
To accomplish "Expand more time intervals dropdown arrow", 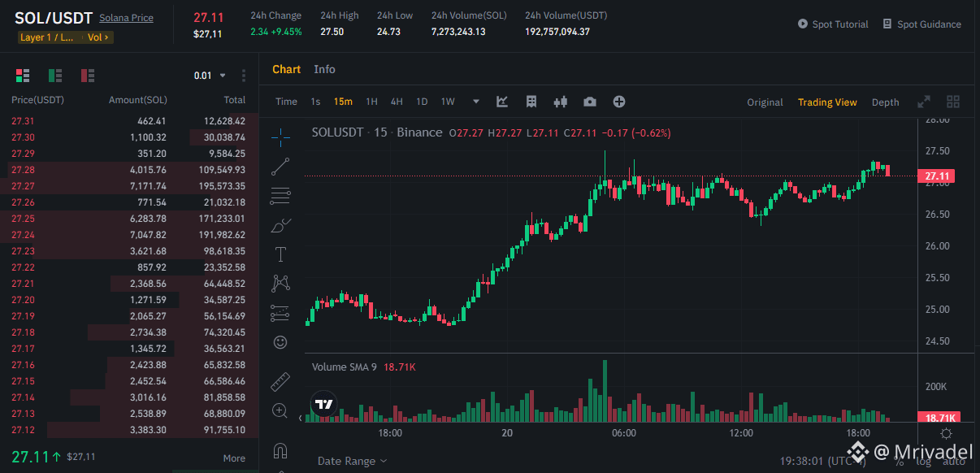I will coord(476,102).
